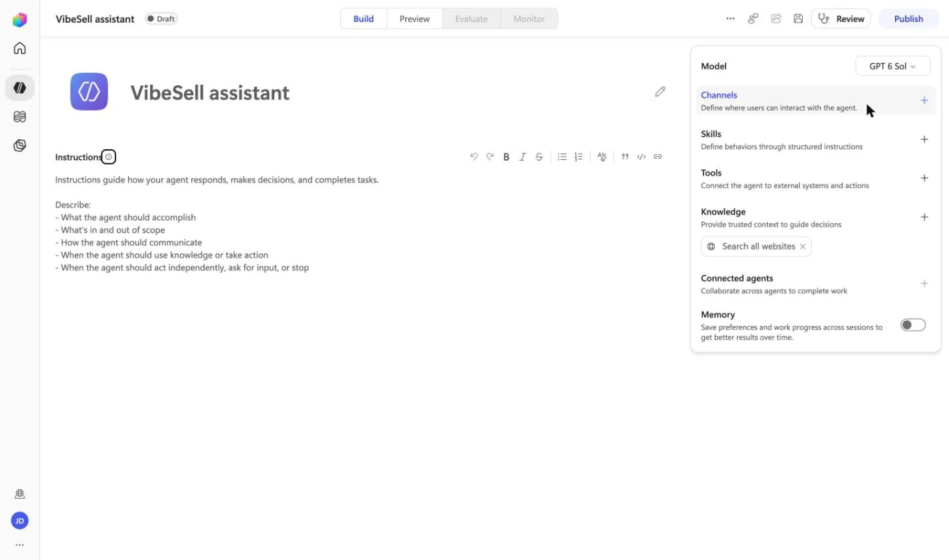Add a channel with the plus icon
Screen dimensions: 949x560
point(924,101)
